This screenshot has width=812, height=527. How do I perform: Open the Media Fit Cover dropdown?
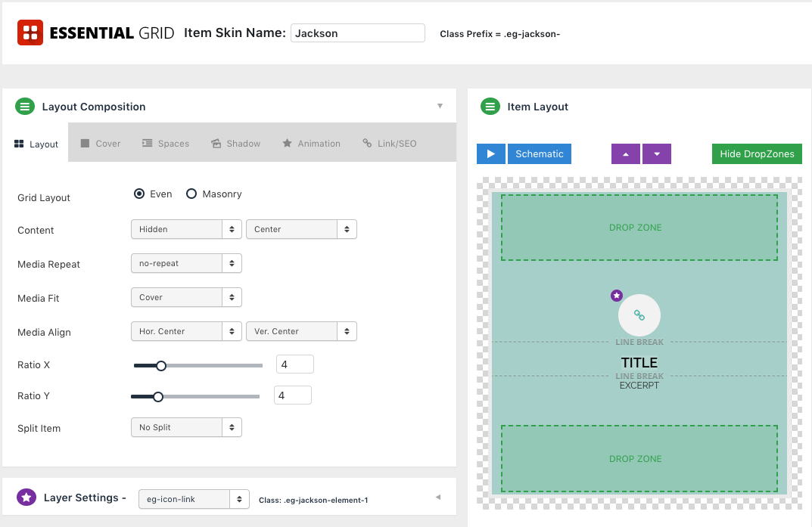pos(186,297)
